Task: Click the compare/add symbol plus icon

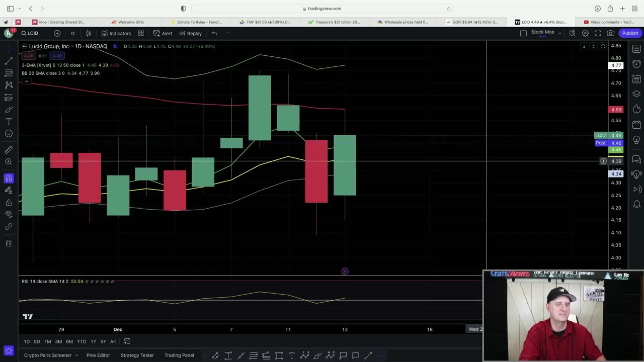Action: tap(57, 33)
